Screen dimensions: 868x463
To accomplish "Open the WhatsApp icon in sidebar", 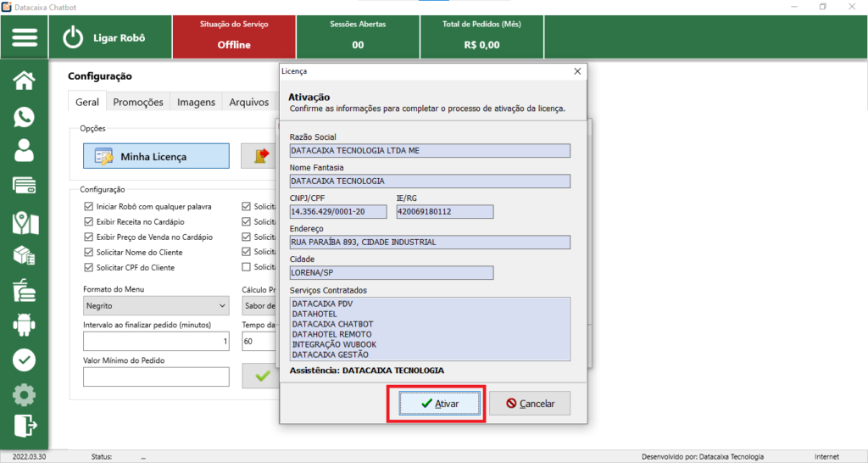I will [x=25, y=116].
